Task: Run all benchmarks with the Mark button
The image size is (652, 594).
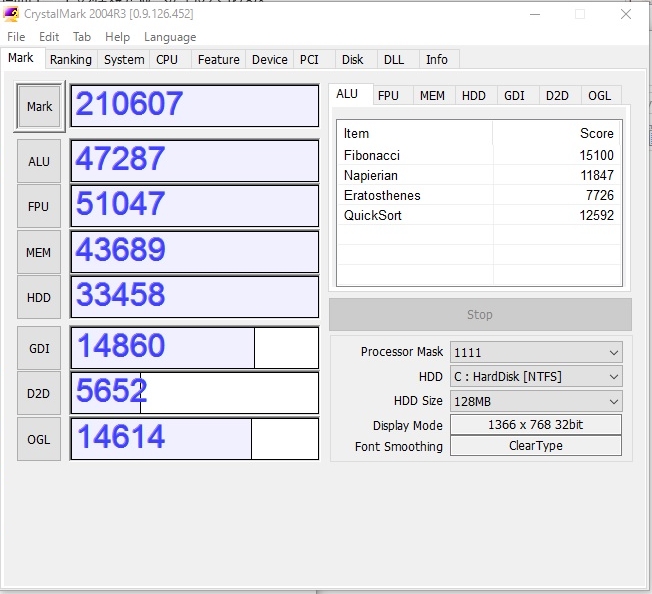Action: pyautogui.click(x=40, y=107)
